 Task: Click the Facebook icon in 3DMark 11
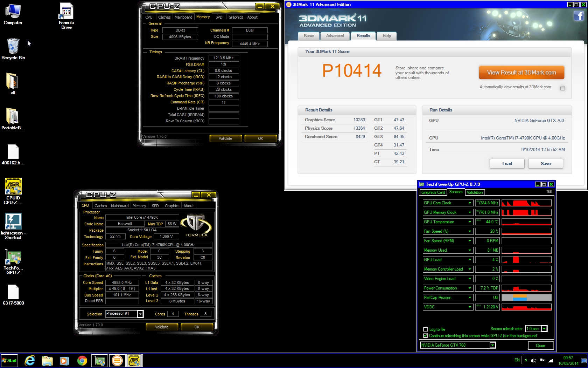[x=579, y=16]
